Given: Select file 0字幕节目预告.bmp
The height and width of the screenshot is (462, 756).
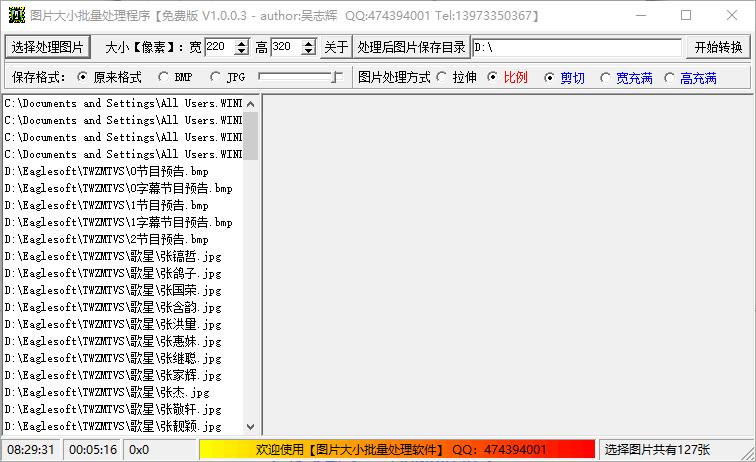Looking at the screenshot, I should coord(123,188).
